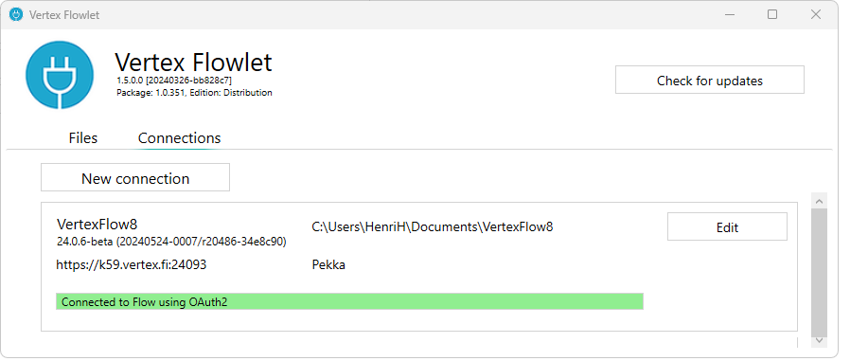Switch to the Files tab
This screenshot has width=868, height=361.
83,137
